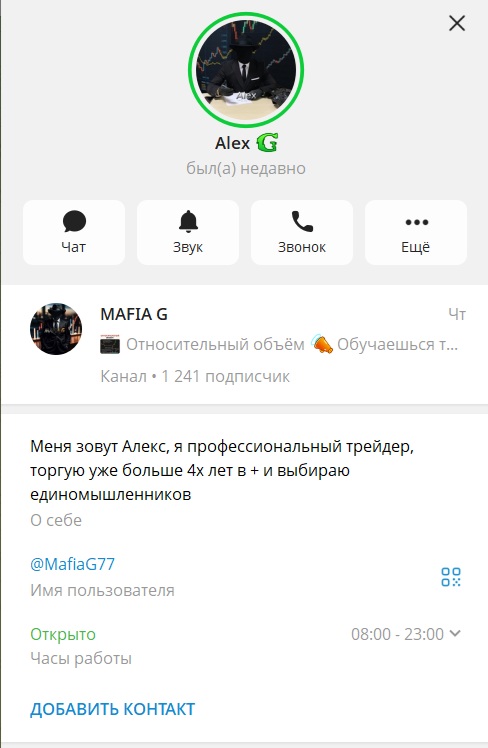Close the profile panel with X

pos(457,23)
